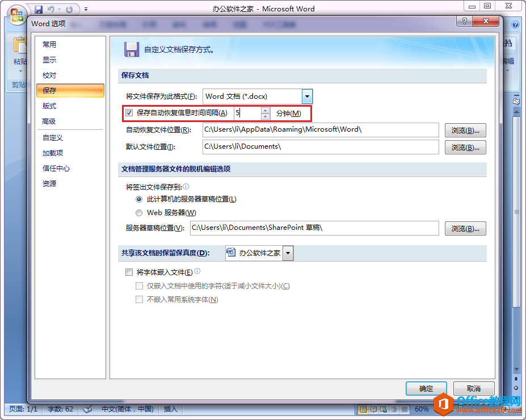This screenshot has width=526, height=420.
Task: Switch to Draft view icon
Action: click(405, 409)
